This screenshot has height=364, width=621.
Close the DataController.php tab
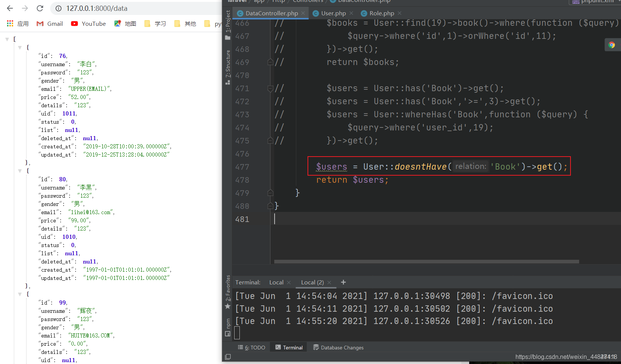[303, 13]
